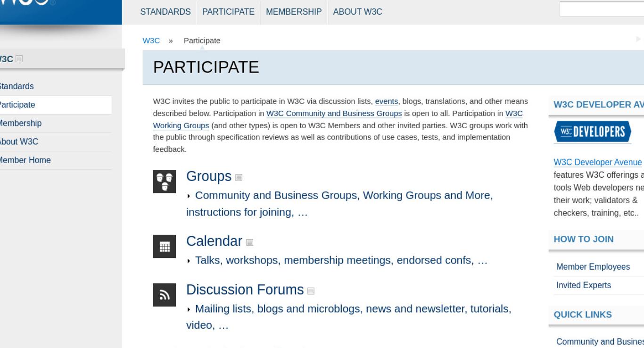Open Member Employees under How to Join

(593, 267)
